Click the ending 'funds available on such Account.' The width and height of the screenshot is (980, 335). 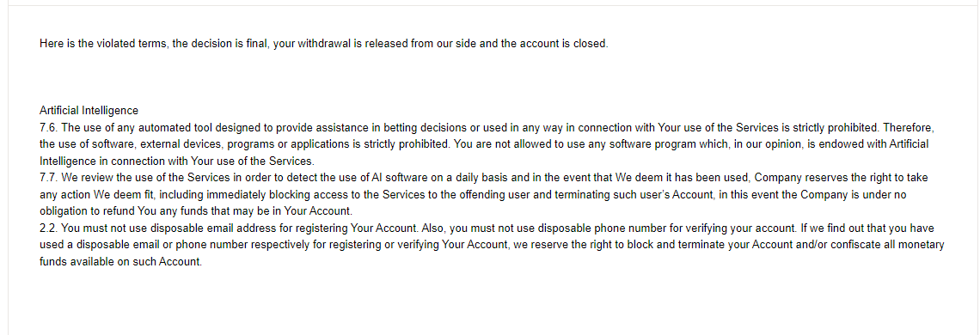[x=120, y=263]
